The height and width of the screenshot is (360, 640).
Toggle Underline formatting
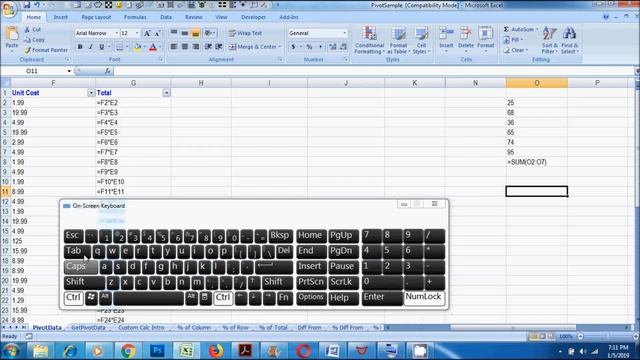[x=102, y=47]
